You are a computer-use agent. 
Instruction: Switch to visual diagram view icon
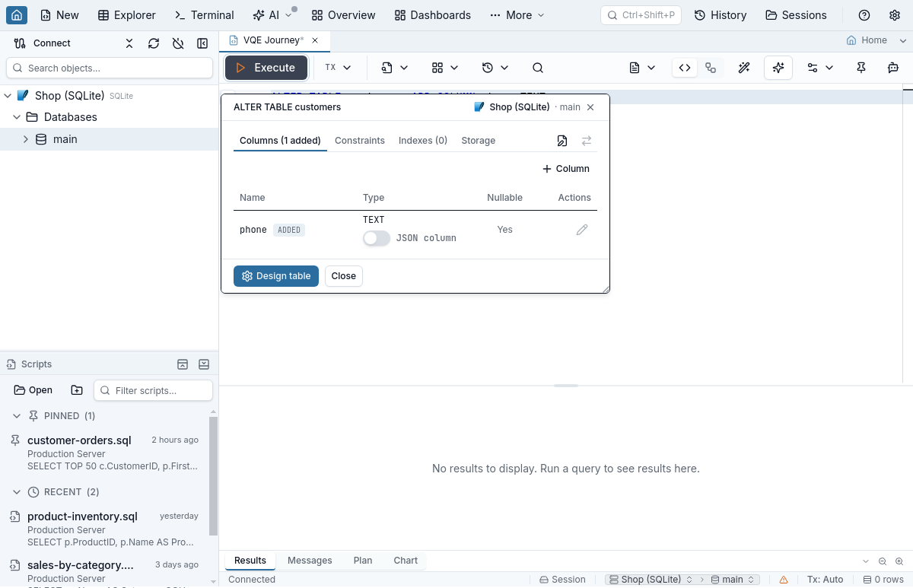click(711, 68)
